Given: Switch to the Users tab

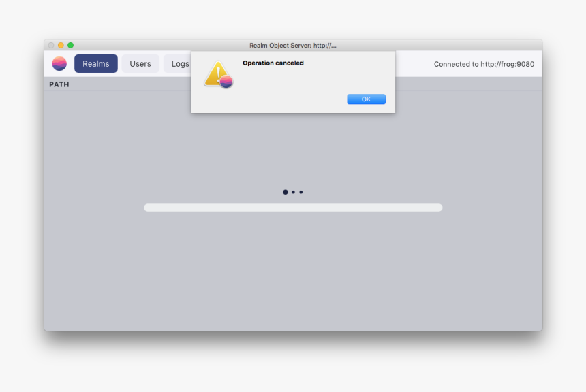Looking at the screenshot, I should click(140, 63).
